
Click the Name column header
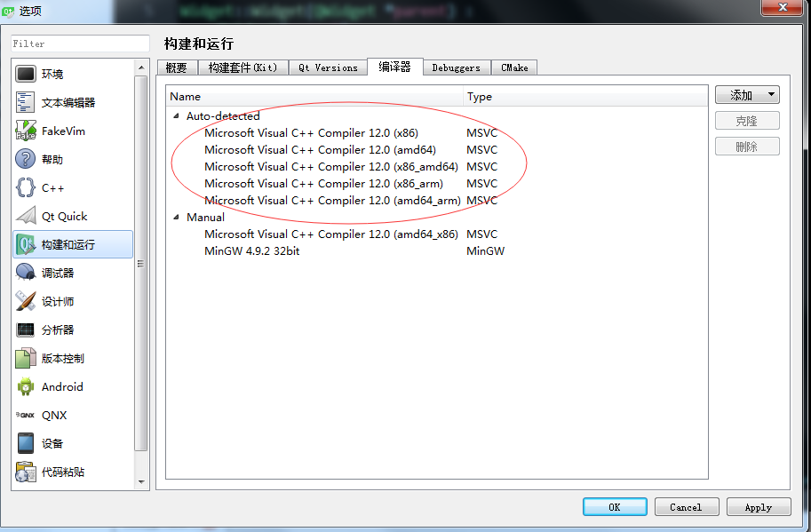(x=314, y=97)
